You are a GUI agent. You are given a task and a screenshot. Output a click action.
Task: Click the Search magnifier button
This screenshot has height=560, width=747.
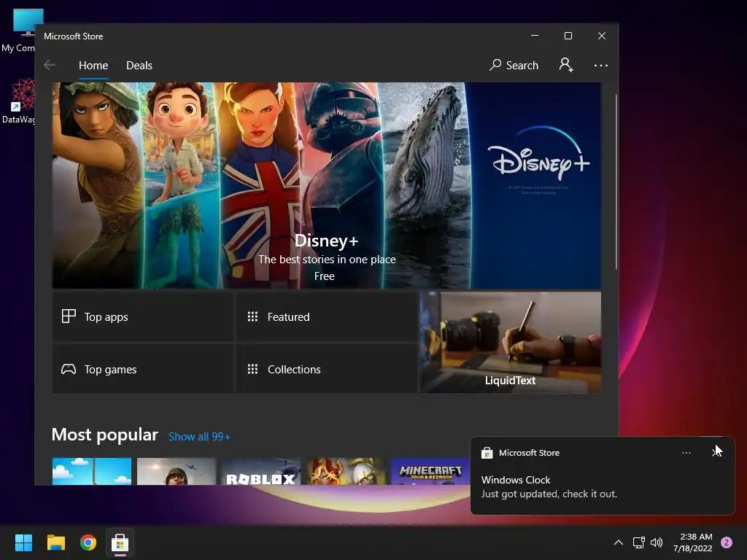(514, 65)
